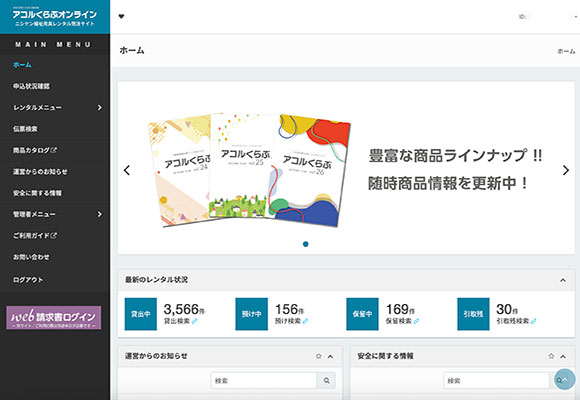Click the user ID area in header
The image size is (580, 400).
547,17
